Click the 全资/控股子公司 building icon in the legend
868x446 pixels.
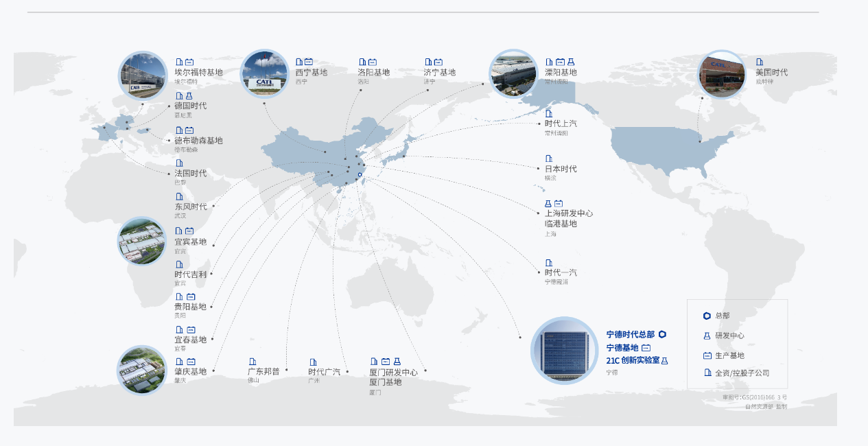click(707, 373)
